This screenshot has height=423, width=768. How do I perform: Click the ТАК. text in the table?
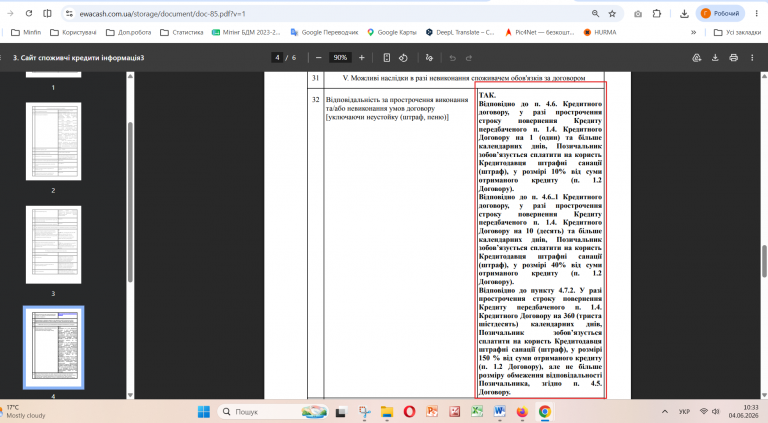[x=487, y=95]
